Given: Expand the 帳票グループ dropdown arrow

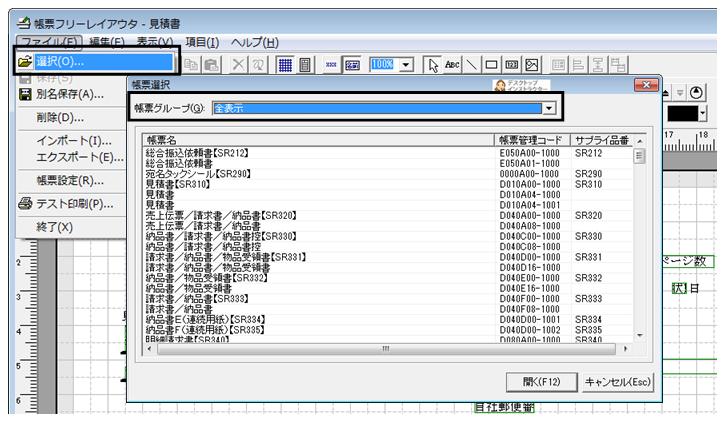Looking at the screenshot, I should [x=549, y=108].
